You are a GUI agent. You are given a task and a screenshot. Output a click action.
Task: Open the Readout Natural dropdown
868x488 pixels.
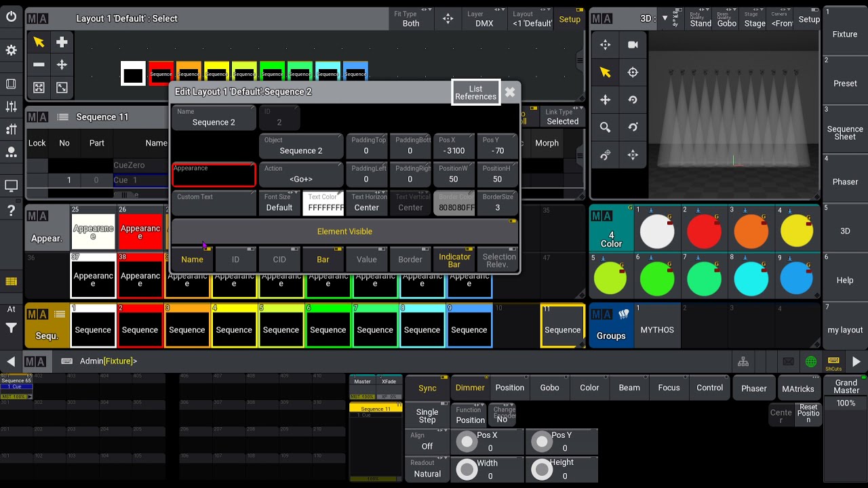pos(427,469)
